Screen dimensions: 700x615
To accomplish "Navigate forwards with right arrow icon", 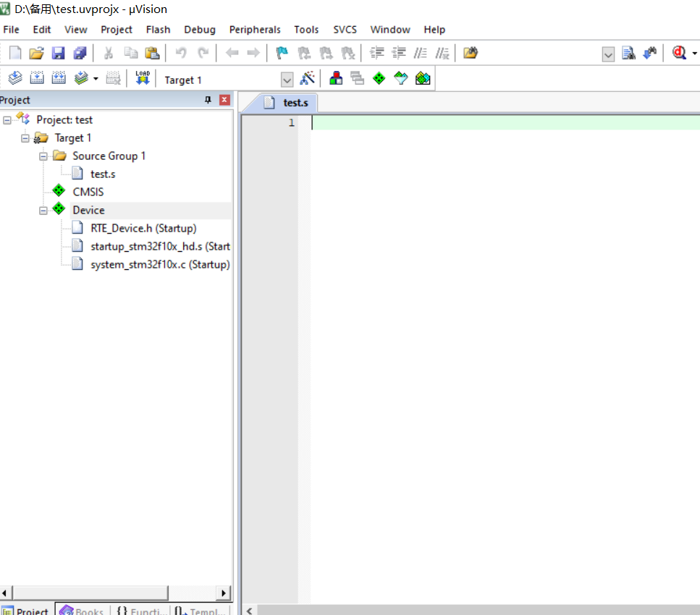I will pos(253,53).
